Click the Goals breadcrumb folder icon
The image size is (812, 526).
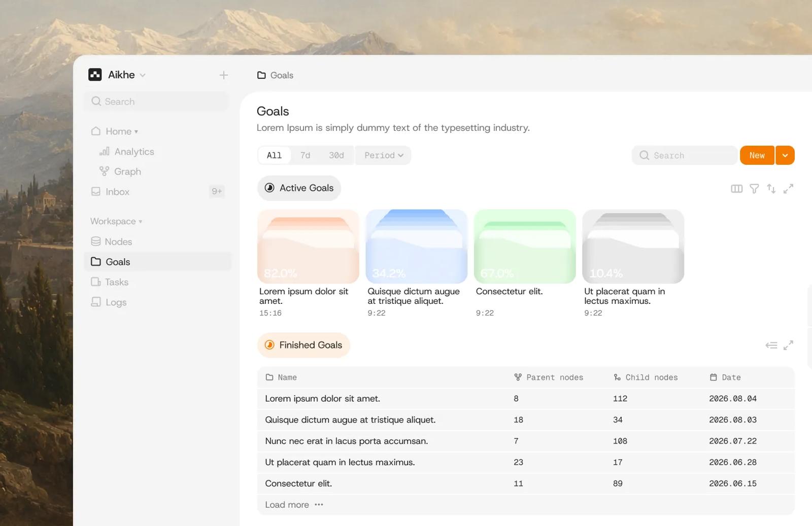(261, 75)
